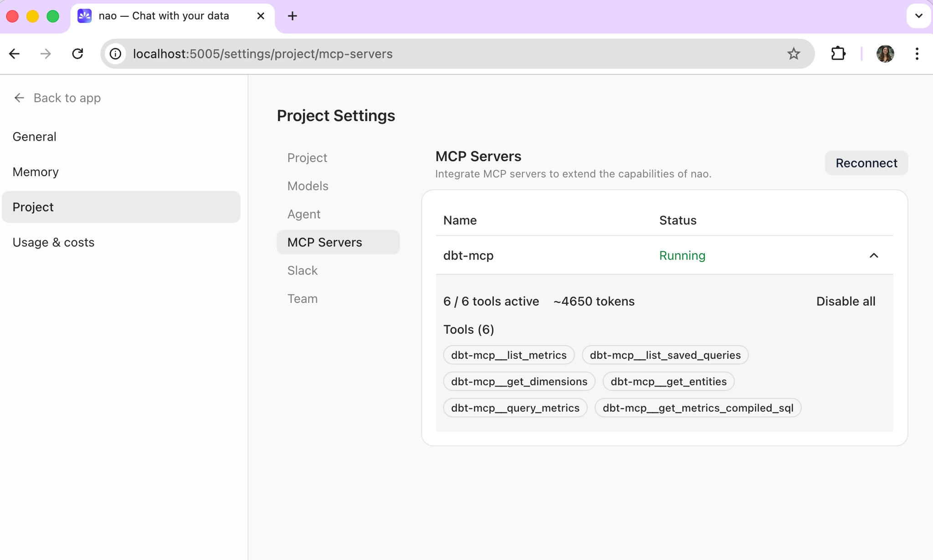Image resolution: width=933 pixels, height=560 pixels.
Task: Open the tab search dropdown arrow
Action: pyautogui.click(x=918, y=16)
